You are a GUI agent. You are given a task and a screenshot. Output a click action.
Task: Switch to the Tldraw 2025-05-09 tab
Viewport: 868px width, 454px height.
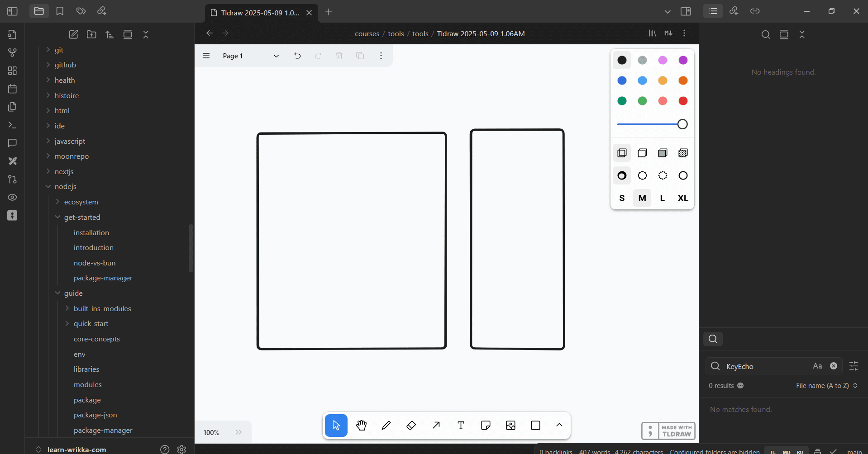click(260, 13)
